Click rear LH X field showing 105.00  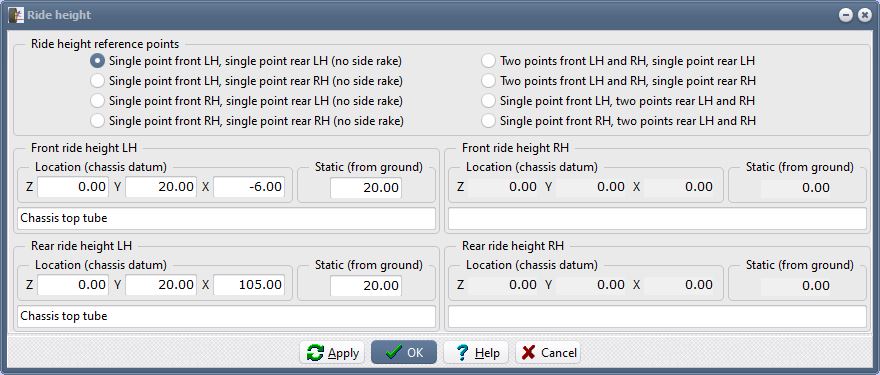click(x=249, y=285)
